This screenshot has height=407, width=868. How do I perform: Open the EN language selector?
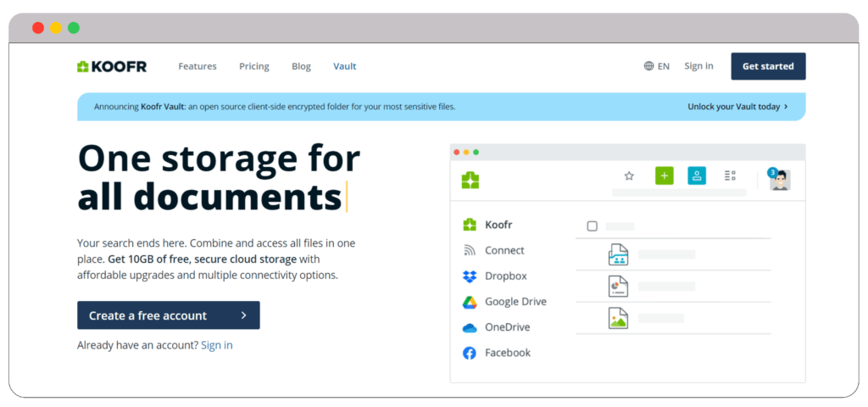click(663, 66)
